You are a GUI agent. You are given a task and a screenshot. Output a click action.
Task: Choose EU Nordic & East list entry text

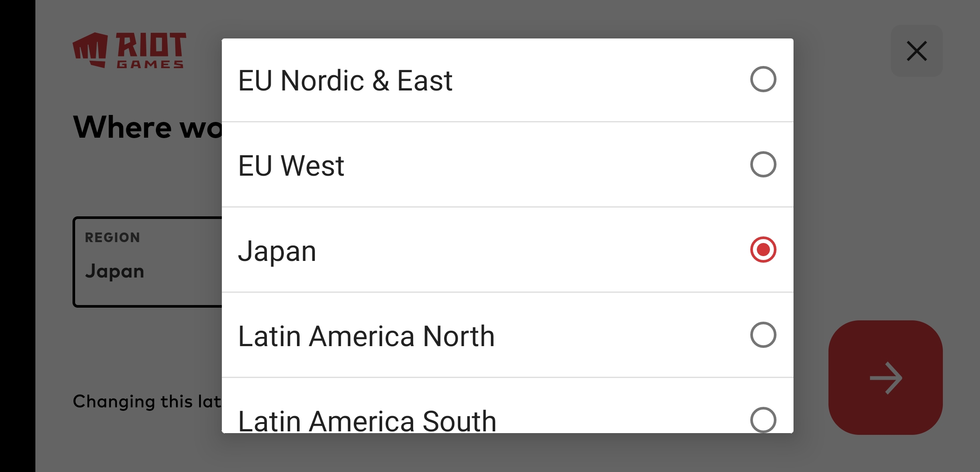(x=345, y=81)
